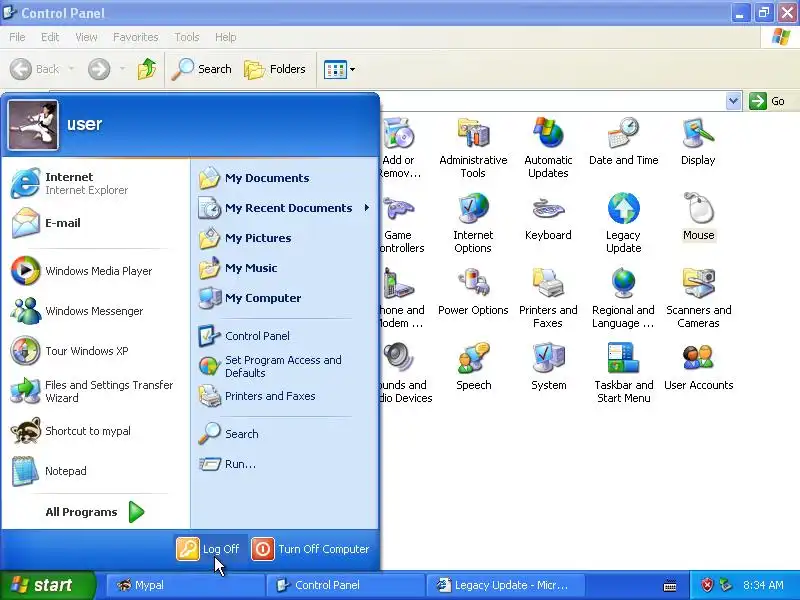Open the Favorites menu
This screenshot has height=600, width=800.
pos(136,37)
